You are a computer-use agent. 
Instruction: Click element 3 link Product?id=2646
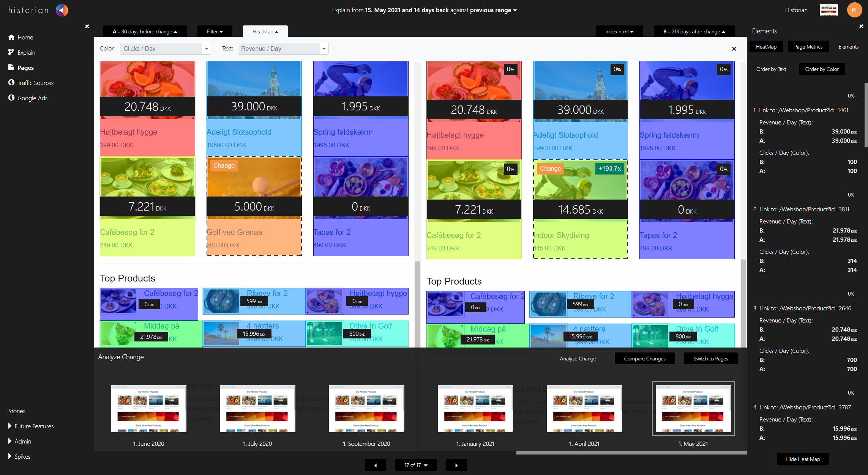pos(802,308)
